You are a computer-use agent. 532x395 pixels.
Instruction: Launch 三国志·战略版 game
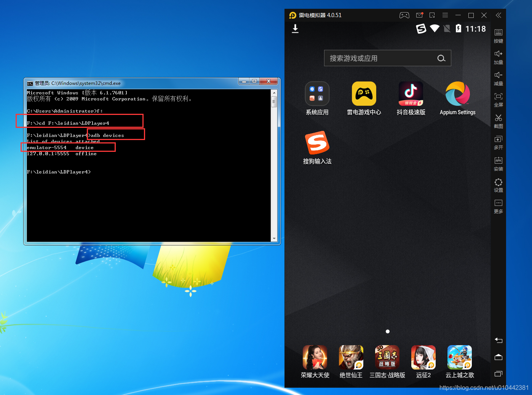[x=387, y=357]
